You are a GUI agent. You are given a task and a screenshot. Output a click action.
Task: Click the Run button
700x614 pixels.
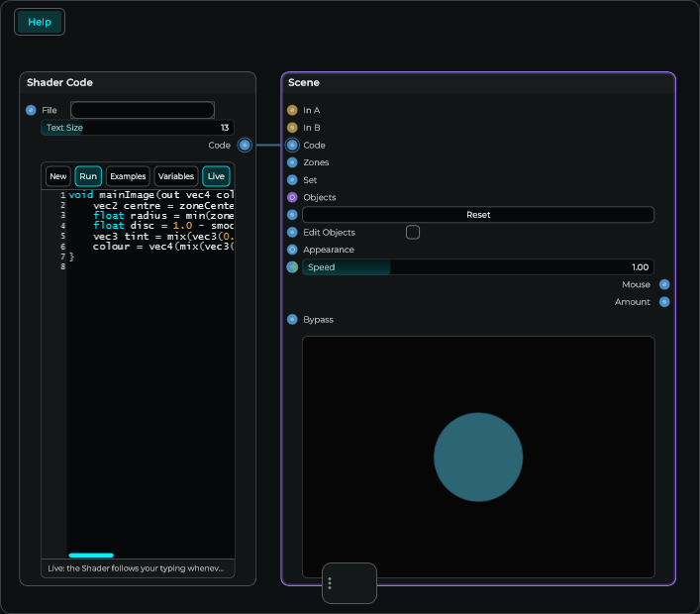click(x=88, y=176)
